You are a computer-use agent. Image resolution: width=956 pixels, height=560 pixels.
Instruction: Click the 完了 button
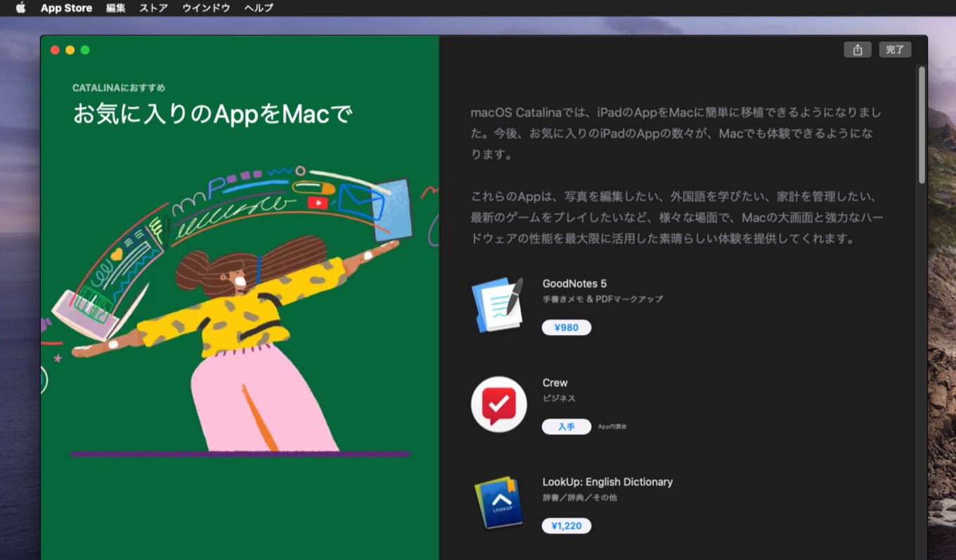(895, 50)
